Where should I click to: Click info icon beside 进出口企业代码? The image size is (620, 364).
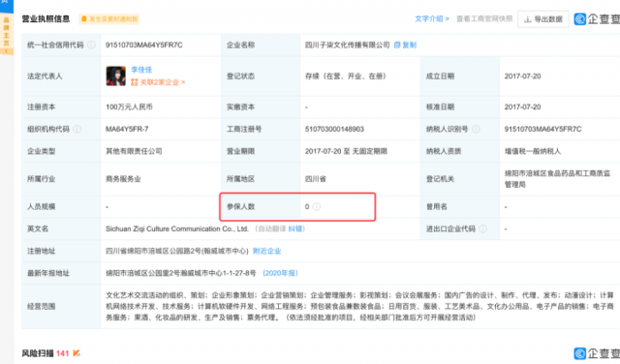pos(482,228)
